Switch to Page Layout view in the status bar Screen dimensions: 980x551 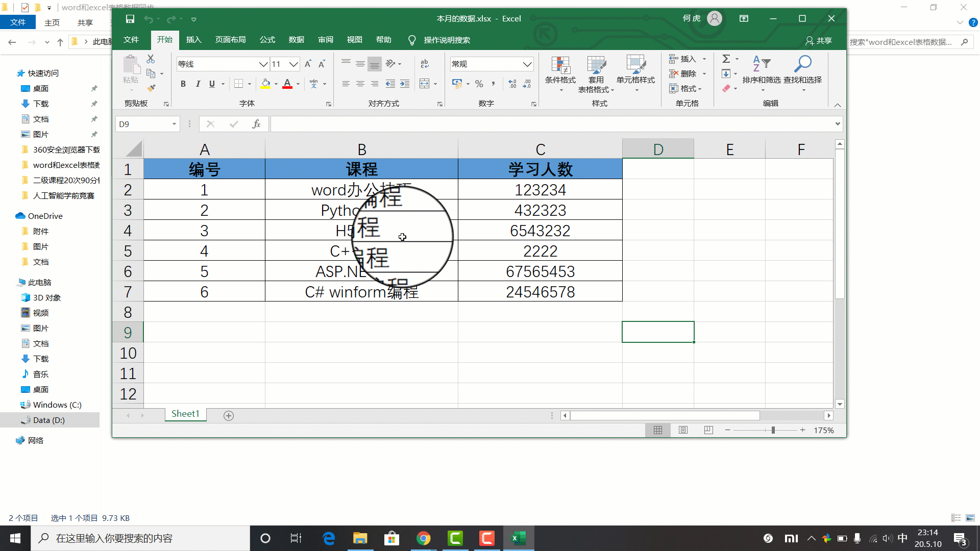683,430
